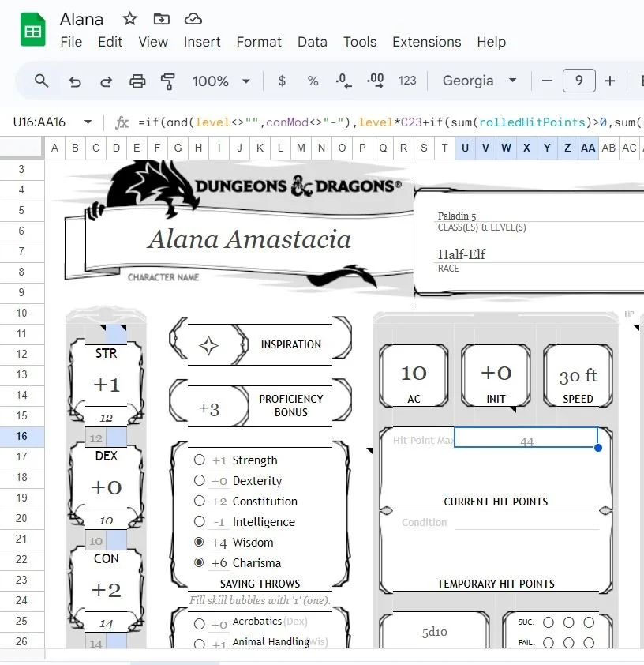This screenshot has width=644, height=665.
Task: Mark first death save success circle
Action: tap(549, 622)
